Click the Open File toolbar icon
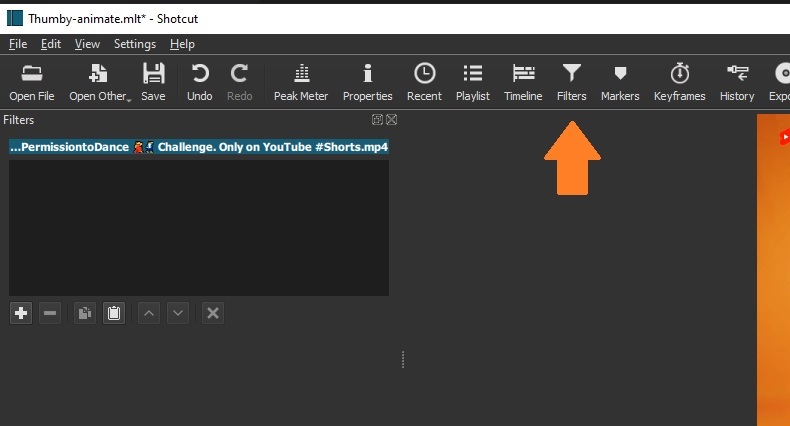Viewport: 790px width, 426px height. [31, 82]
